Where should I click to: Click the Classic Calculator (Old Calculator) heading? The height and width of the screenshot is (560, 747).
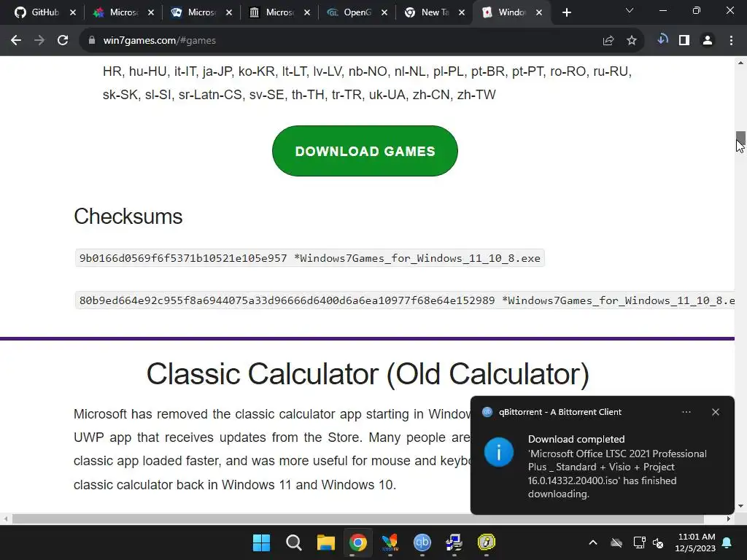368,374
